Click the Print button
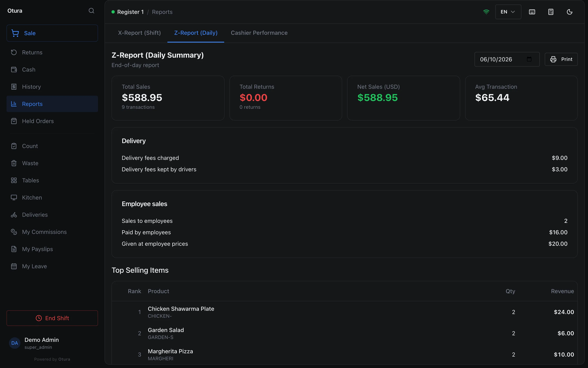The width and height of the screenshot is (588, 368). 561,59
